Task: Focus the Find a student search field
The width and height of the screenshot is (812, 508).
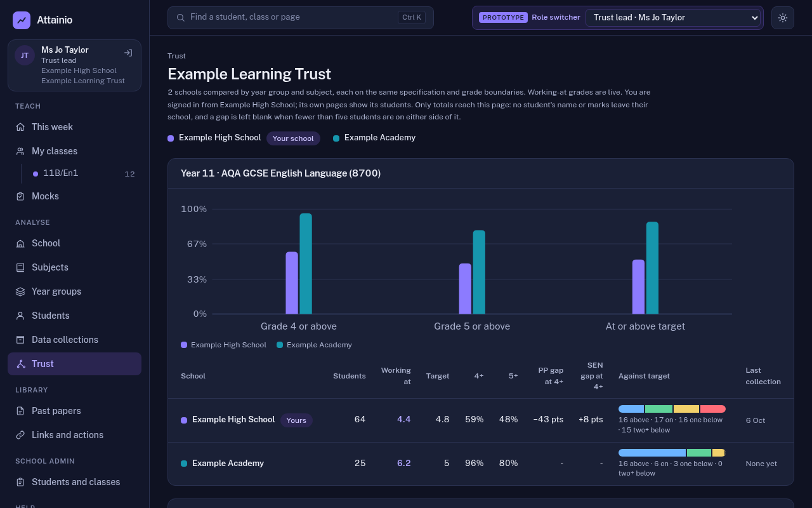Action: [x=300, y=18]
